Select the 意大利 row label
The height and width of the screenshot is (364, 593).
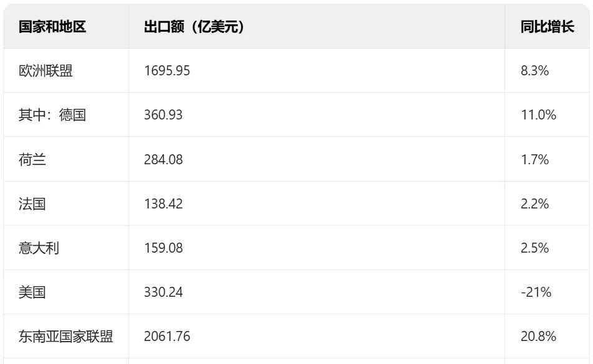(39, 248)
